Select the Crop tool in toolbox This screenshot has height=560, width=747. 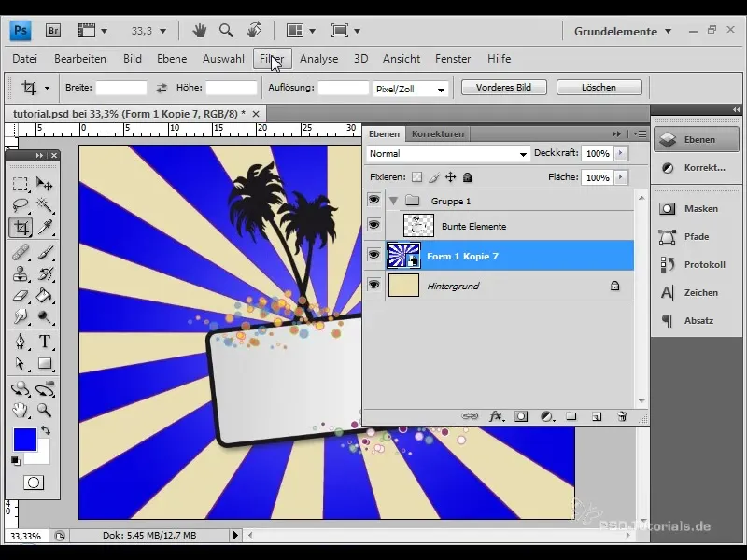tap(21, 228)
